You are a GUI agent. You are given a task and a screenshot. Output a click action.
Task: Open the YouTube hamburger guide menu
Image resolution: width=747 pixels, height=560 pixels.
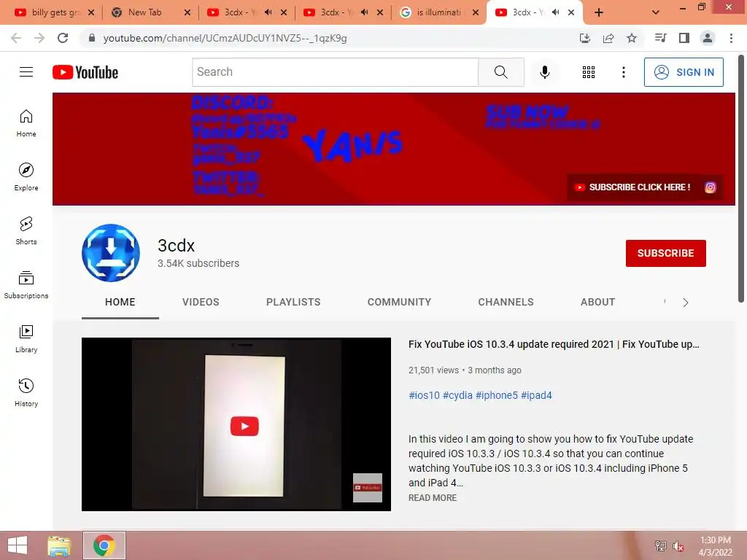coord(26,72)
